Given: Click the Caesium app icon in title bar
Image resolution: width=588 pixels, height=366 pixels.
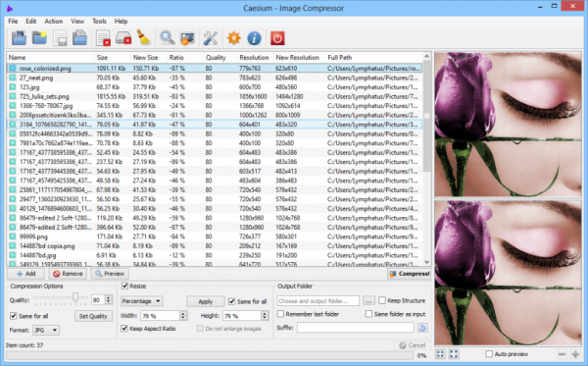Looking at the screenshot, I should click(10, 8).
